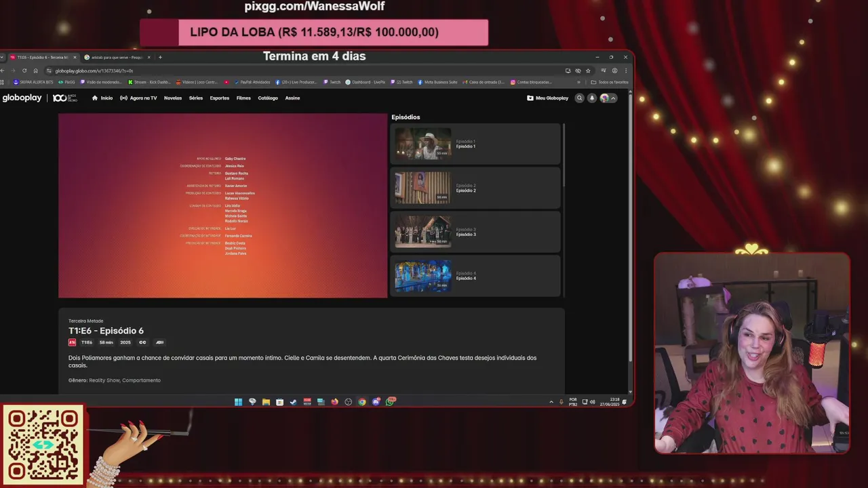Viewport: 868px width, 488px height.
Task: Click the Terceira Metade show name
Action: point(85,321)
